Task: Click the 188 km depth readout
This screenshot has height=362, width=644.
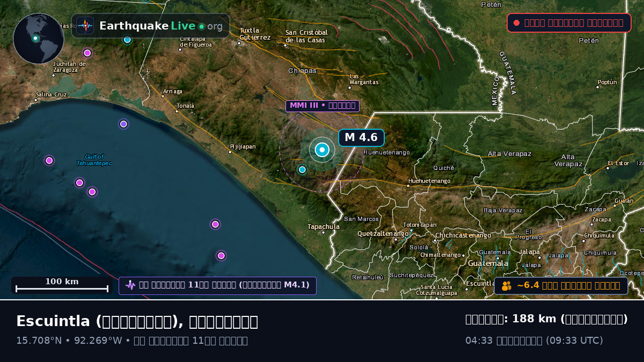Action: coord(546,319)
